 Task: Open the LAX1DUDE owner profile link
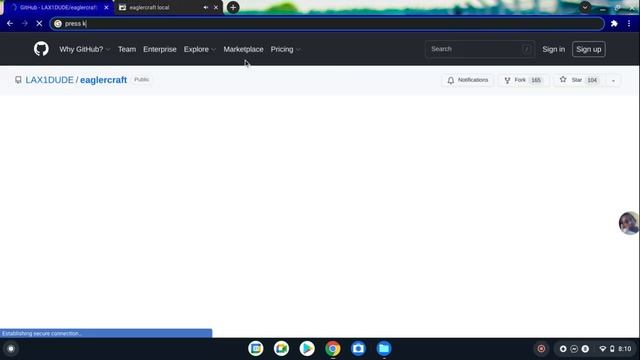point(49,80)
